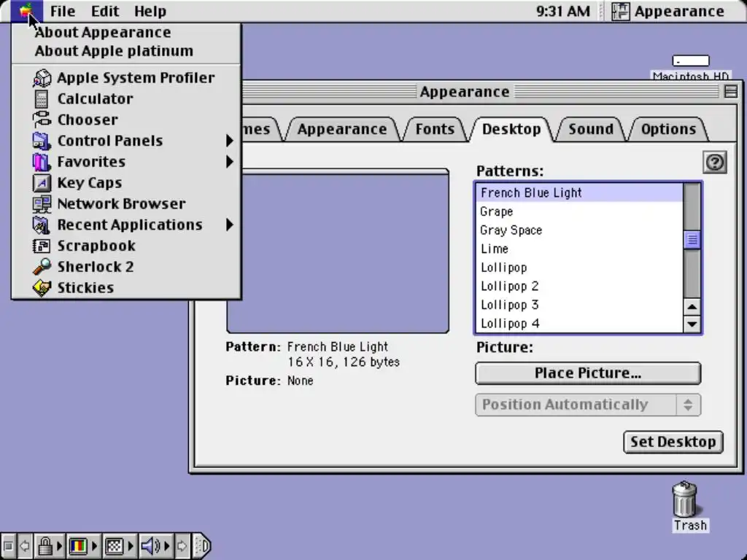Click the Control Strip left scroll arrow
Viewport: 747px width, 560px height.
25,545
